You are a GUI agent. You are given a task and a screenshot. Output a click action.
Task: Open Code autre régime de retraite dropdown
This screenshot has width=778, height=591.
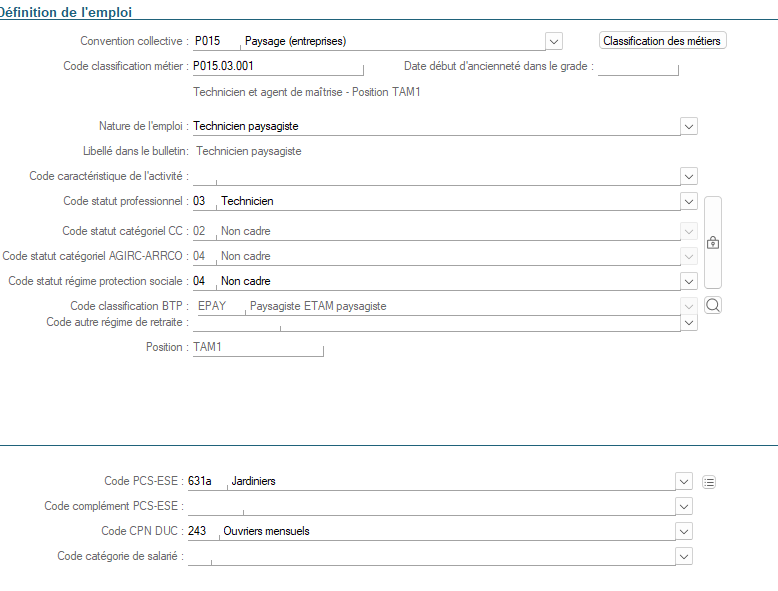689,323
